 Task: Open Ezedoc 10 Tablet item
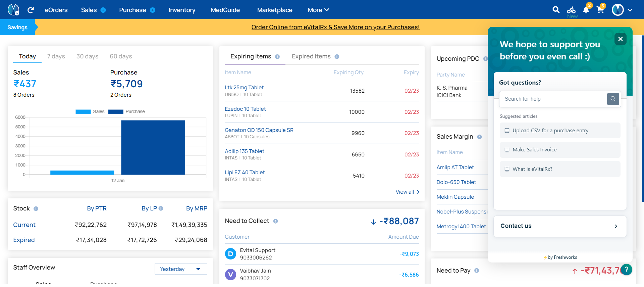[245, 109]
